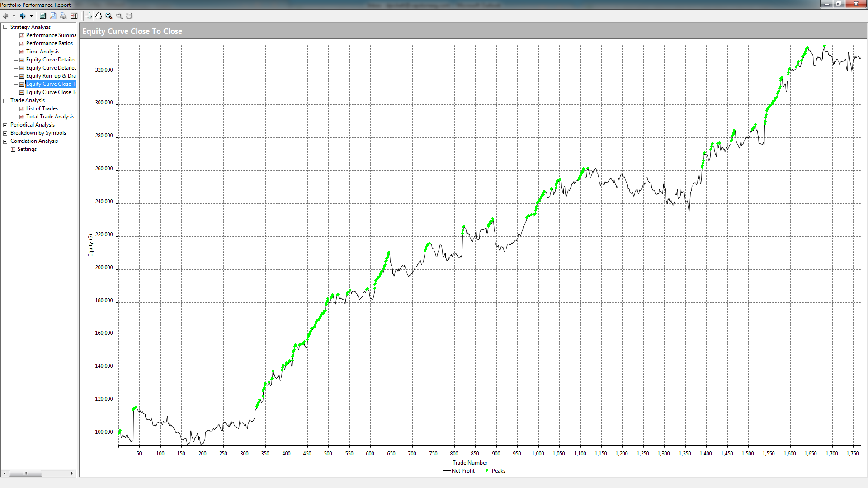Screen dimensions: 868x488
Task: Restore down the Portfolio Performance Report window
Action: (838, 5)
